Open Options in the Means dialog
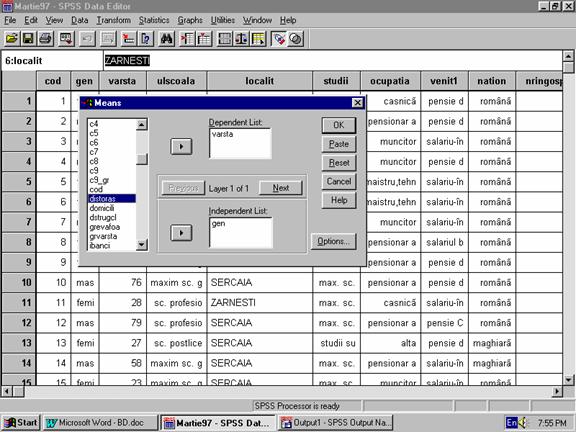 click(x=333, y=241)
